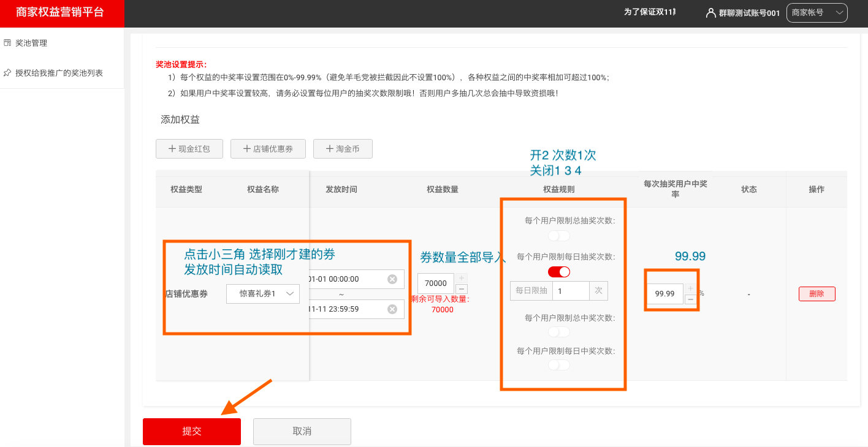This screenshot has height=447, width=868.
Task: Click the red 提交 button
Action: coord(192,432)
